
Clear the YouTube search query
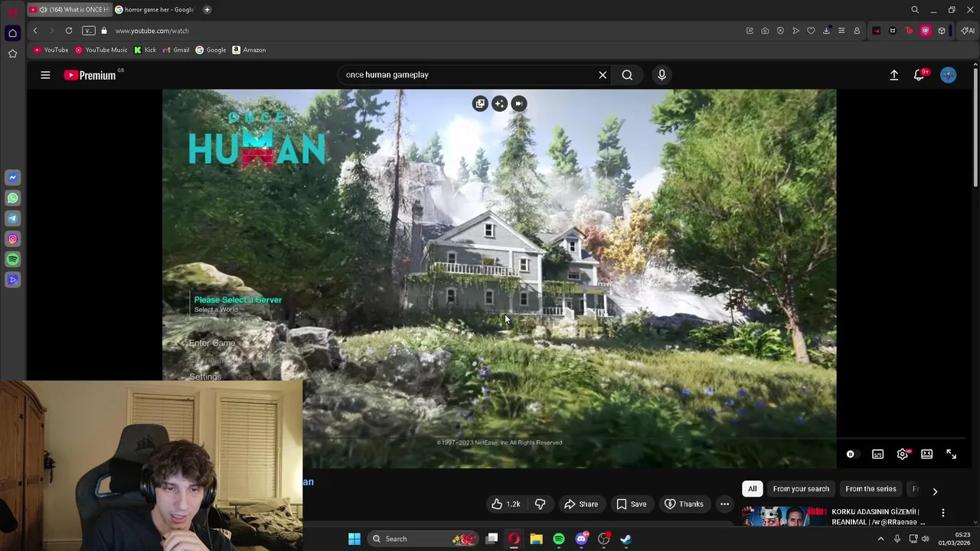pyautogui.click(x=603, y=75)
